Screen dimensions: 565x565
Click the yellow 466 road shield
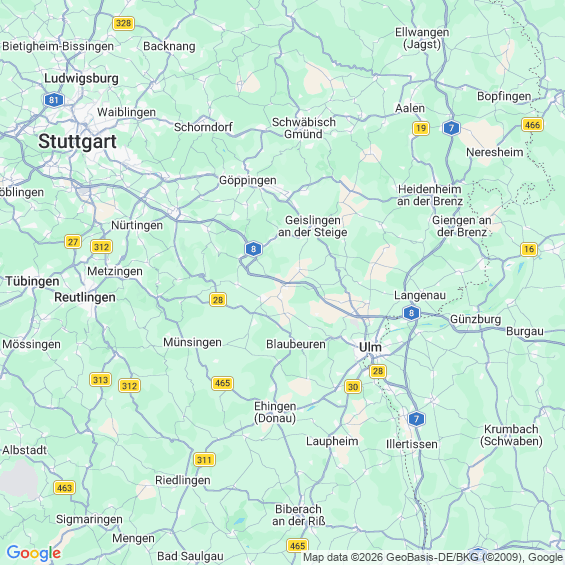tap(532, 125)
